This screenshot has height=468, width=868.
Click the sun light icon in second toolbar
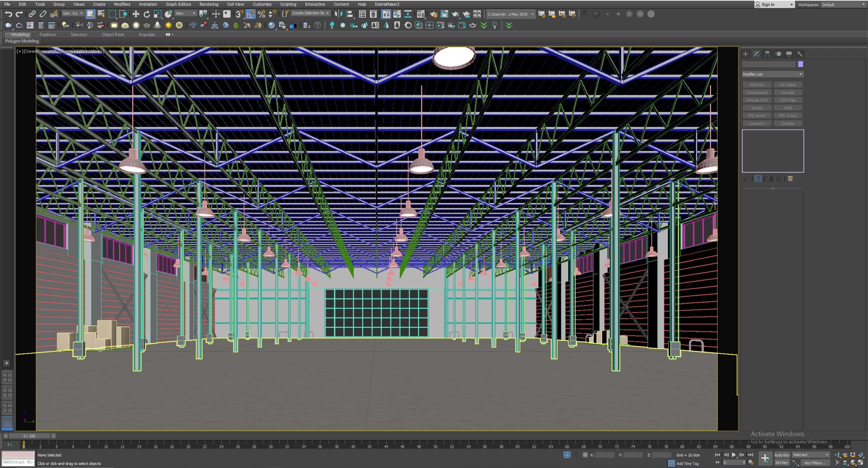[x=168, y=25]
